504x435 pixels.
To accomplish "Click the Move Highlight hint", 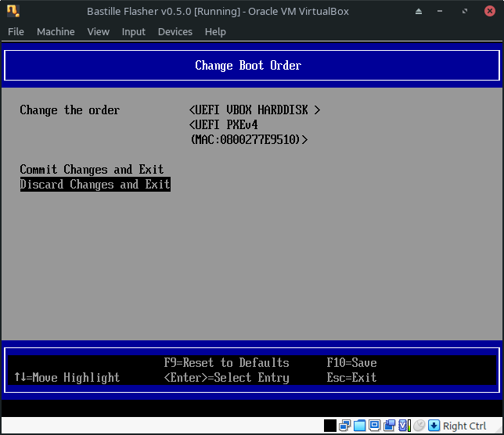I will pyautogui.click(x=67, y=377).
